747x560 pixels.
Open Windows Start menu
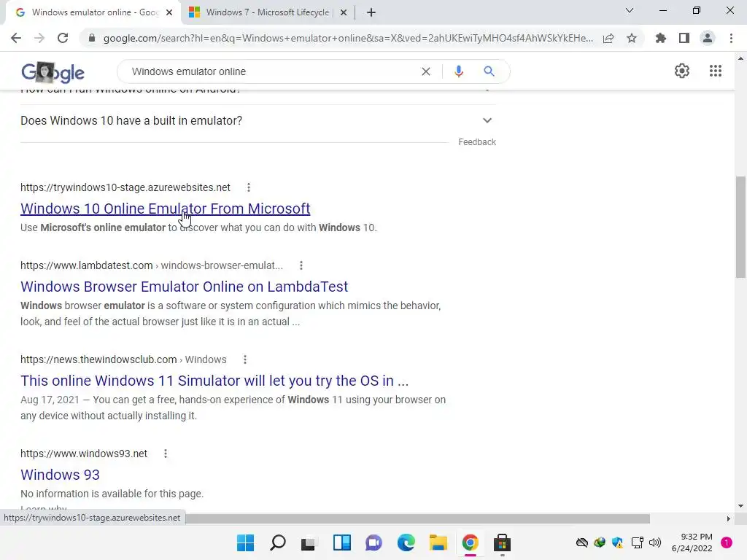point(245,542)
